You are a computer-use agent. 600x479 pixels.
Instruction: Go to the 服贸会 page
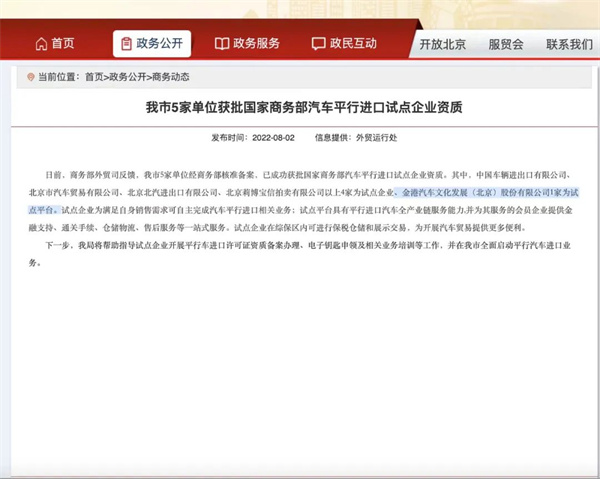tap(506, 44)
